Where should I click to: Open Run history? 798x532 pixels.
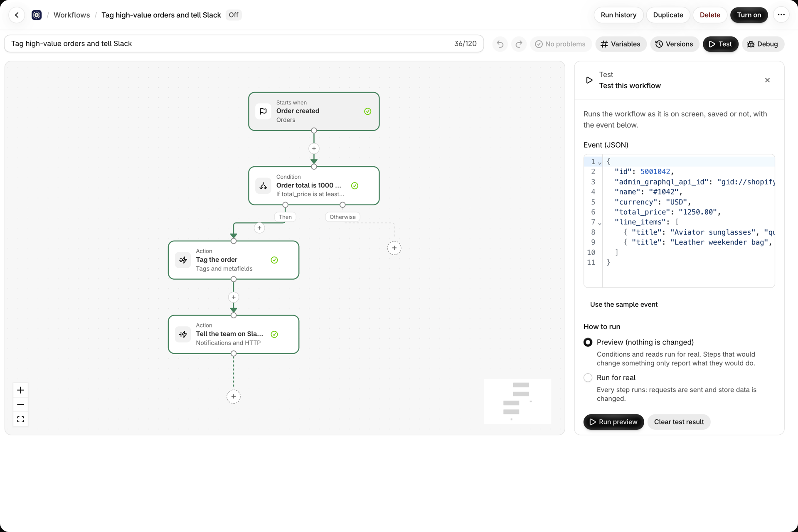coord(618,15)
